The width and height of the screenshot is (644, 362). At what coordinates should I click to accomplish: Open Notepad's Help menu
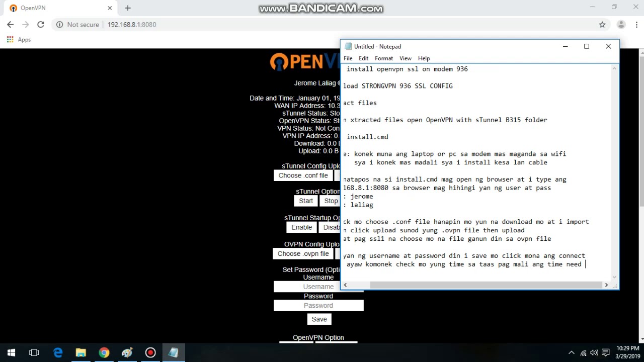[424, 58]
